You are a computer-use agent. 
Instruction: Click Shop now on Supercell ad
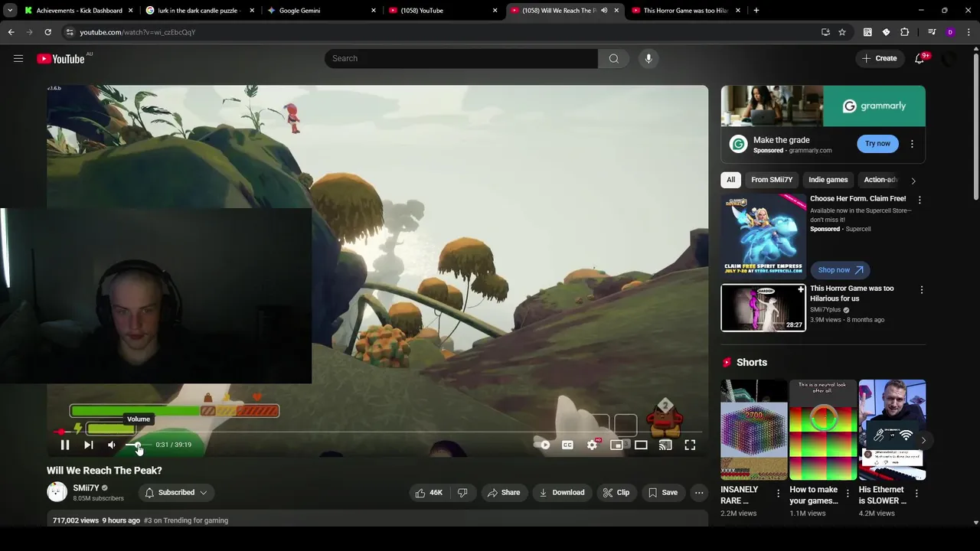(840, 269)
